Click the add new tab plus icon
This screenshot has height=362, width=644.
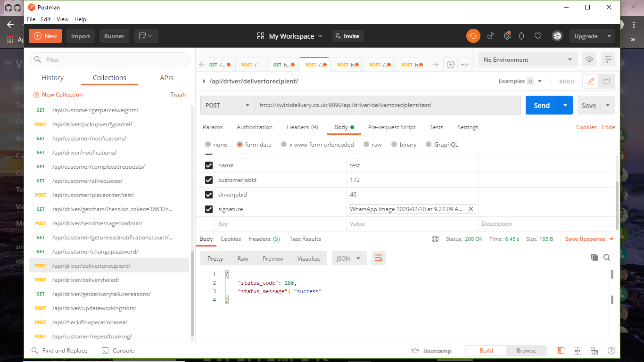450,65
